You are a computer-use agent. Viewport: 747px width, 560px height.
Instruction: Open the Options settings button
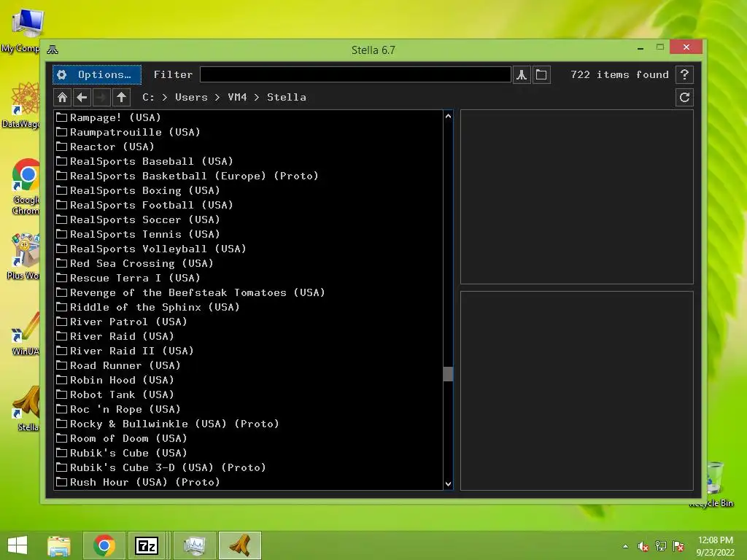click(97, 75)
